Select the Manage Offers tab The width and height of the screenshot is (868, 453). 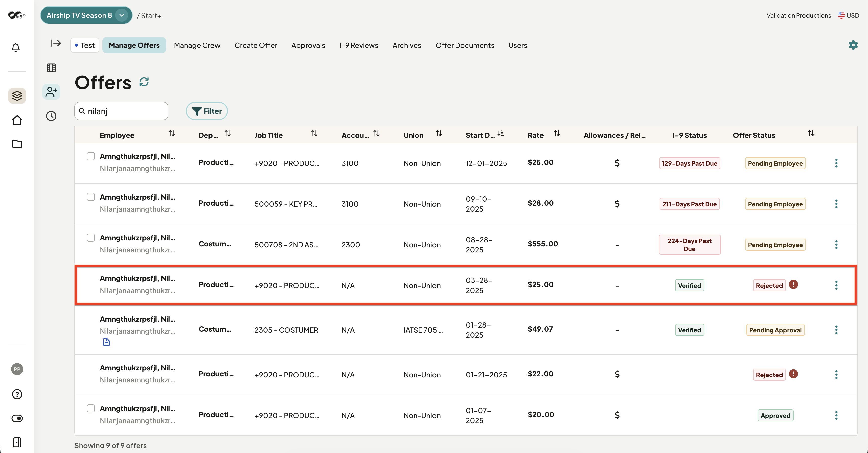[x=134, y=45]
